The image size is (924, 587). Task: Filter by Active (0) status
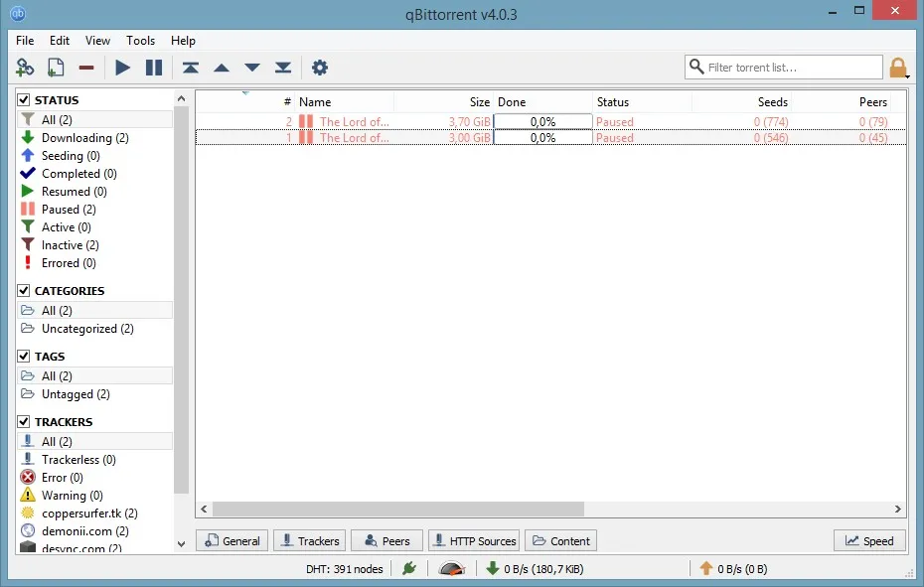(66, 227)
